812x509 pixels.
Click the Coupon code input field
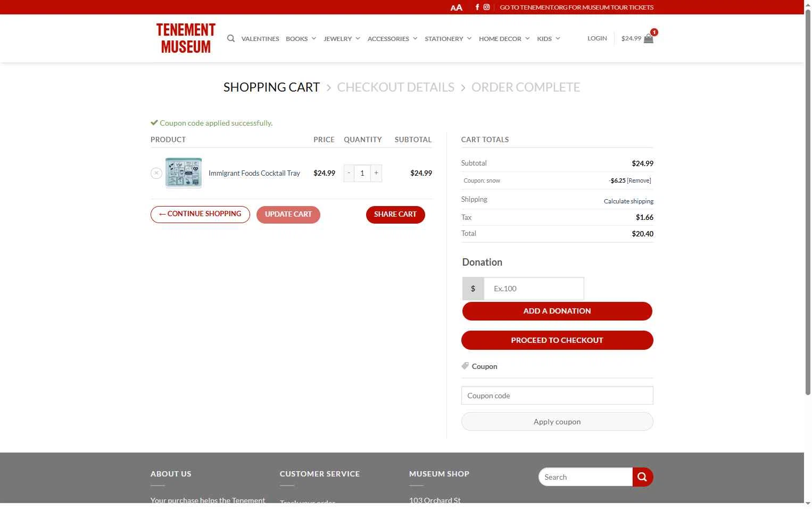[557, 396]
